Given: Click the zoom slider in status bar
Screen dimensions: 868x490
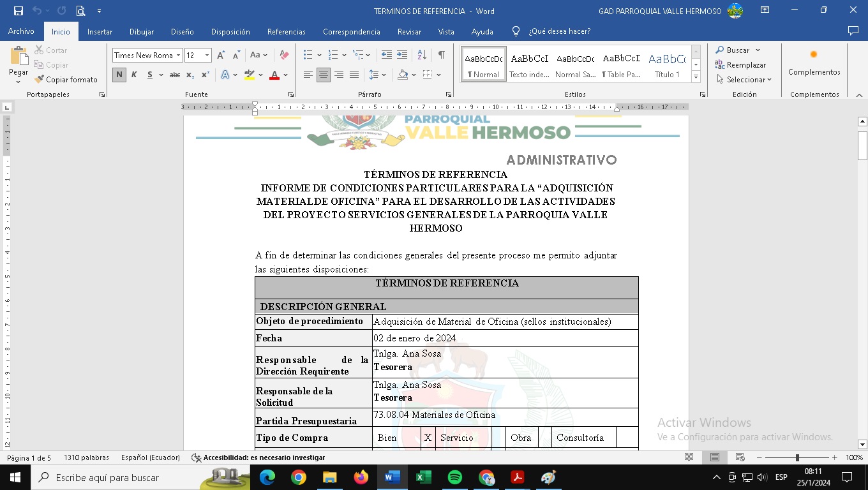Looking at the screenshot, I should (797, 457).
